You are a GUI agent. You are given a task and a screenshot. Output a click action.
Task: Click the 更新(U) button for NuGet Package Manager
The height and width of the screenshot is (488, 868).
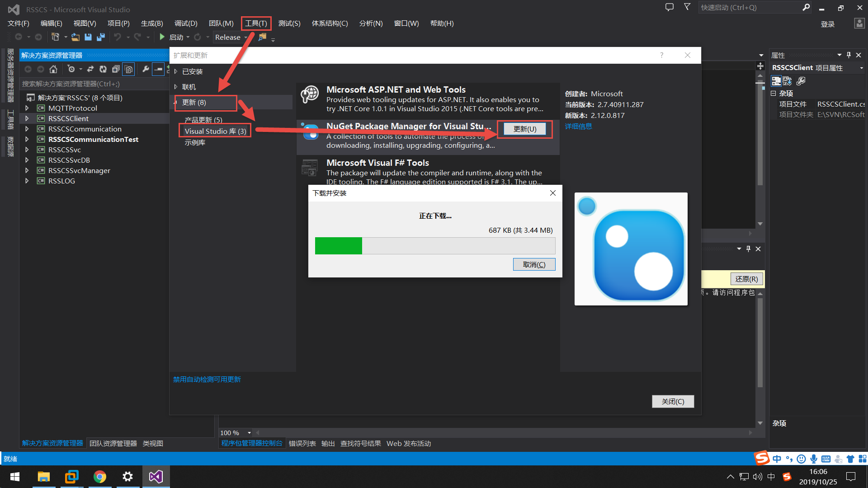524,129
